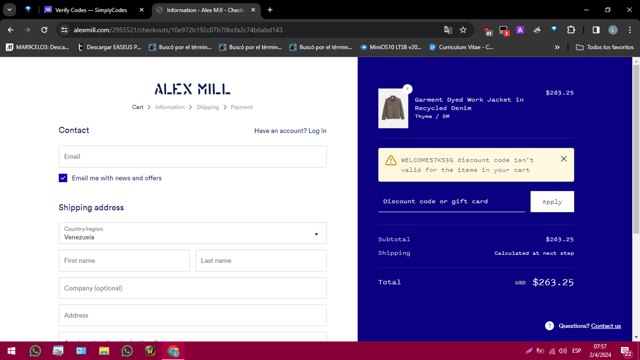
Task: Click the Log in link
Action: tap(317, 131)
